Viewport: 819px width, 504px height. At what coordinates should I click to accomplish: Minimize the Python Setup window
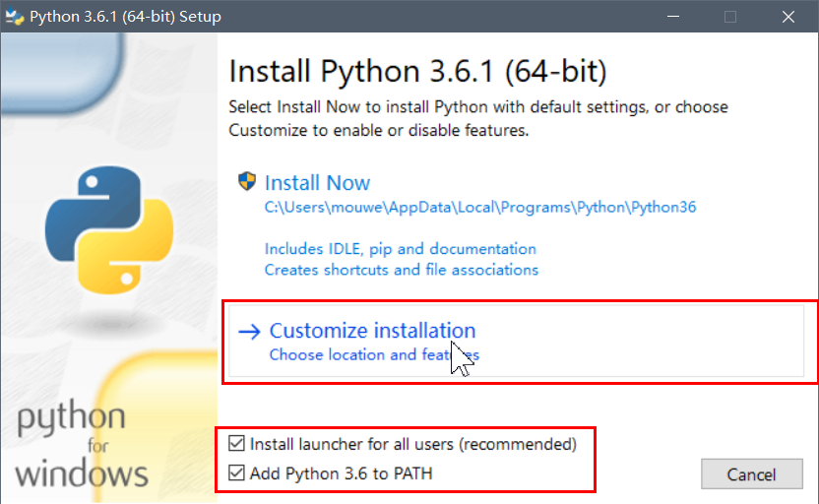673,16
